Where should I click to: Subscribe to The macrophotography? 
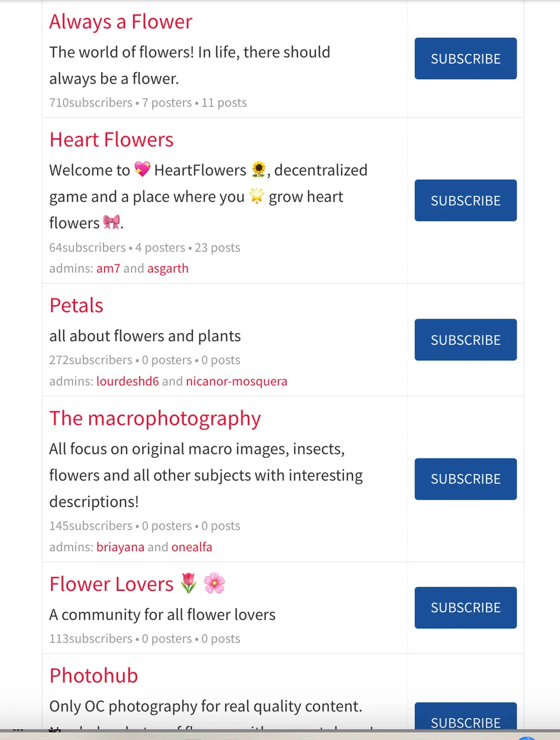465,479
